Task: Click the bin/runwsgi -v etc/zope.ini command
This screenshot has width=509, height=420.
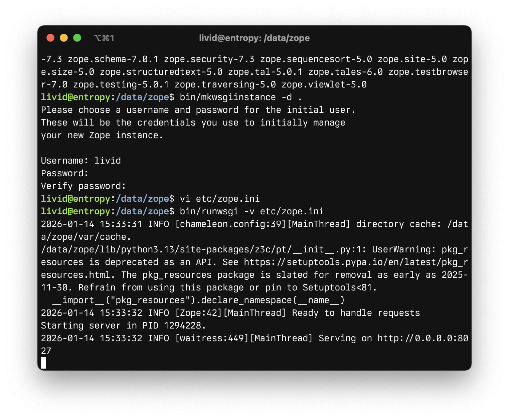Action: [x=251, y=211]
